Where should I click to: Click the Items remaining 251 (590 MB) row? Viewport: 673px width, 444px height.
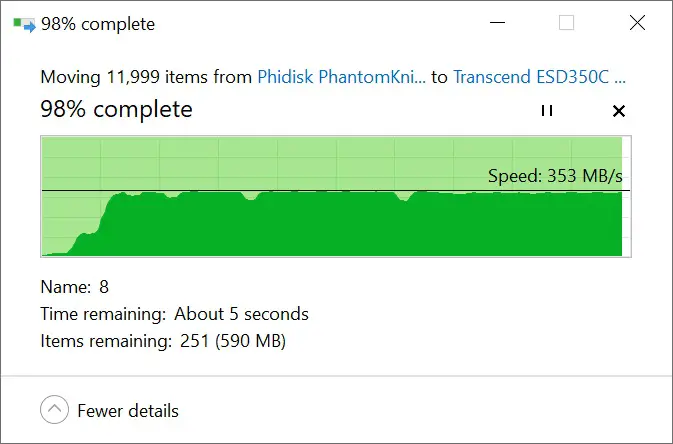(163, 341)
